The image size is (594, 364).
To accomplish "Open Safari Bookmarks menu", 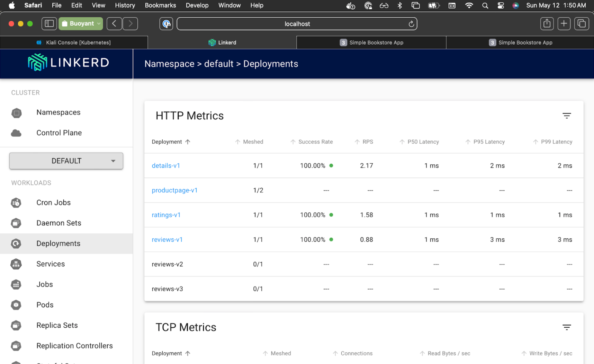I will 160,6.
